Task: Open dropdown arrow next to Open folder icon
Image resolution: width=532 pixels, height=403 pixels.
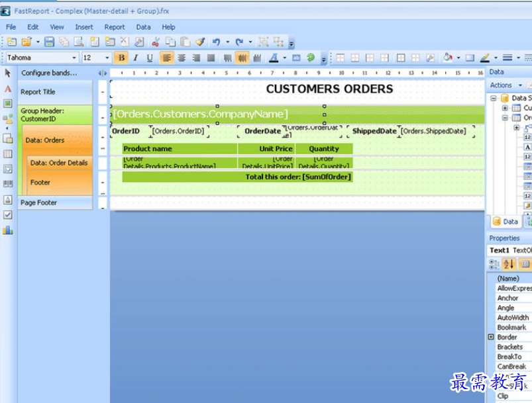Action: [38, 42]
